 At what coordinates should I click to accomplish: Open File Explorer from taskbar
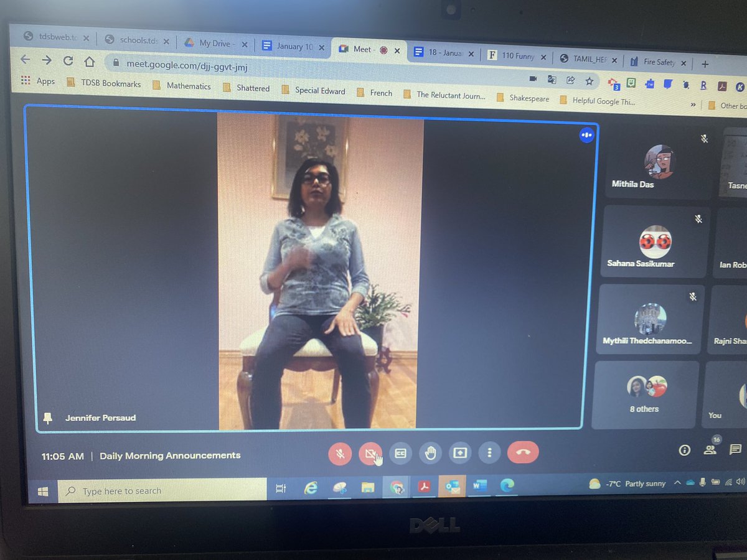(368, 488)
